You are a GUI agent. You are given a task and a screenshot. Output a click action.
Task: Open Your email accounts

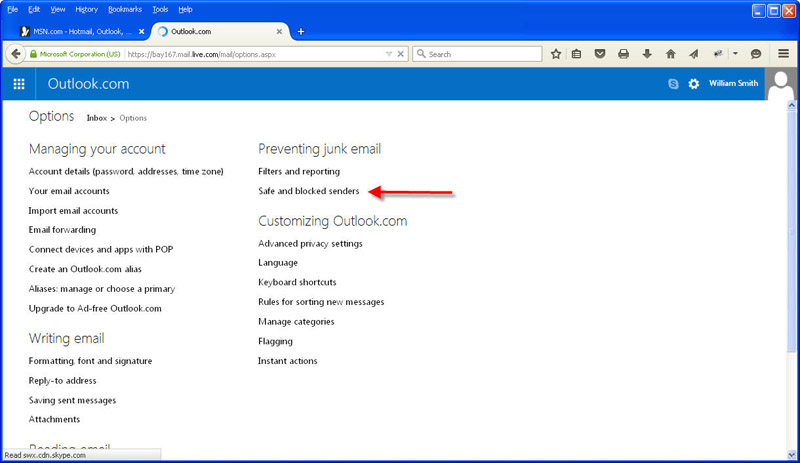coord(69,191)
